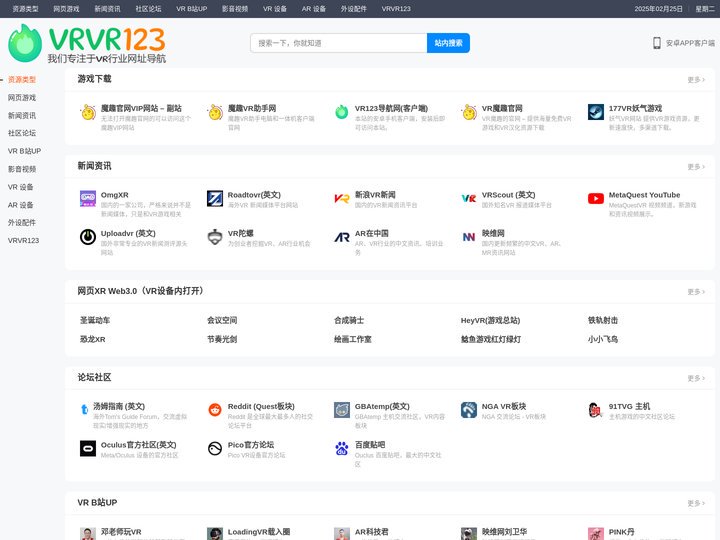Expand 更多 in the 网页XR Web3.0 section
Image resolution: width=720 pixels, height=540 pixels.
pos(696,292)
